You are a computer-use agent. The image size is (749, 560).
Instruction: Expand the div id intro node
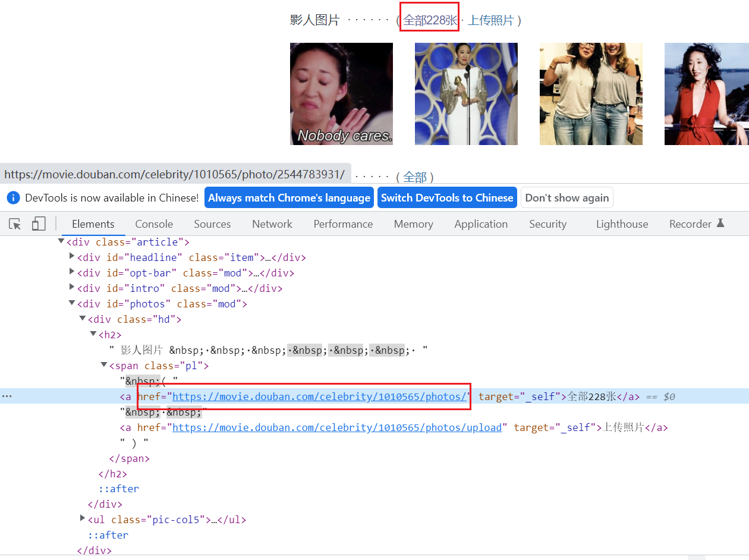click(72, 287)
